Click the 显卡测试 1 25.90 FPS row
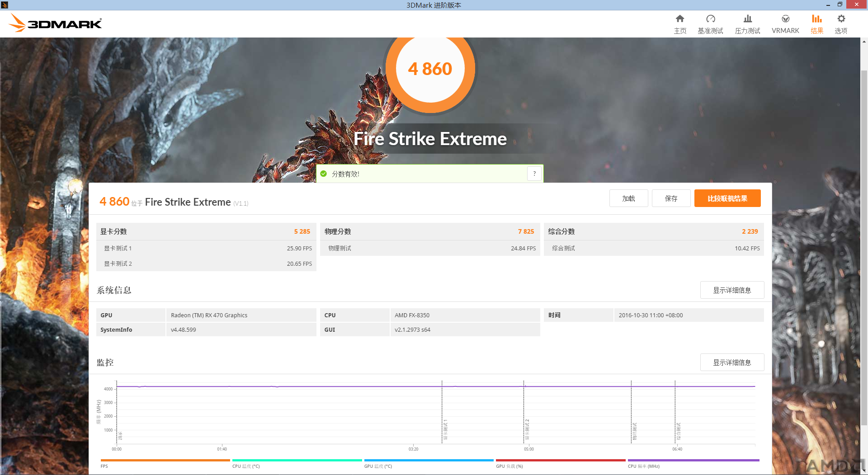868x475 pixels. pyautogui.click(x=206, y=248)
